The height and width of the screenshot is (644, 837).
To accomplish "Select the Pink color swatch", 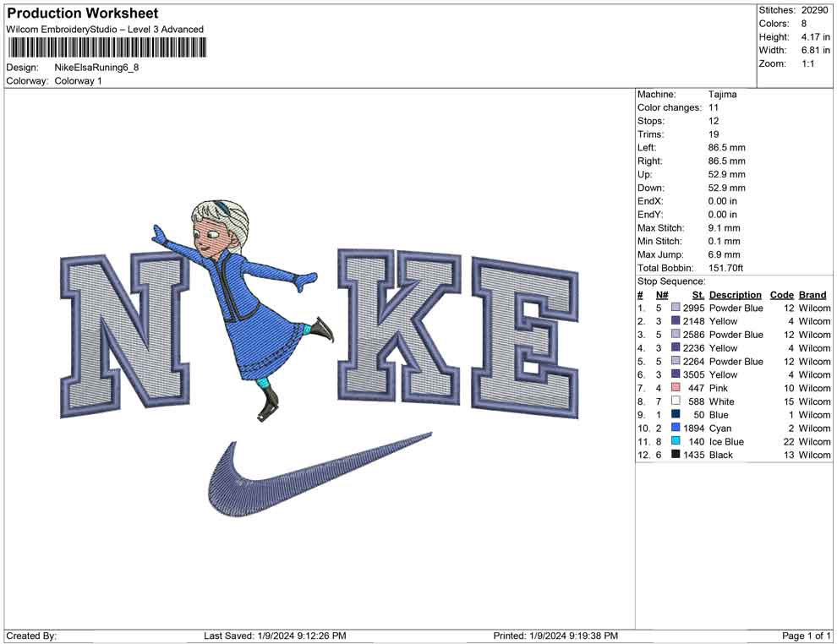I will [676, 387].
